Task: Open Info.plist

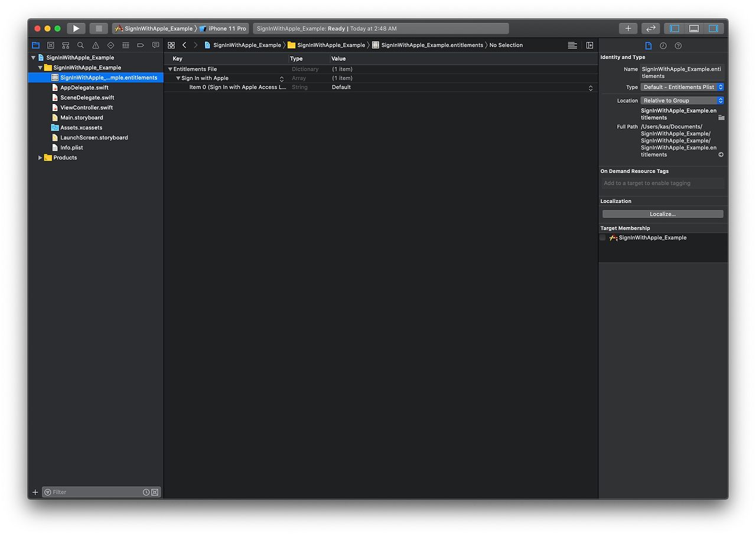Action: (71, 148)
